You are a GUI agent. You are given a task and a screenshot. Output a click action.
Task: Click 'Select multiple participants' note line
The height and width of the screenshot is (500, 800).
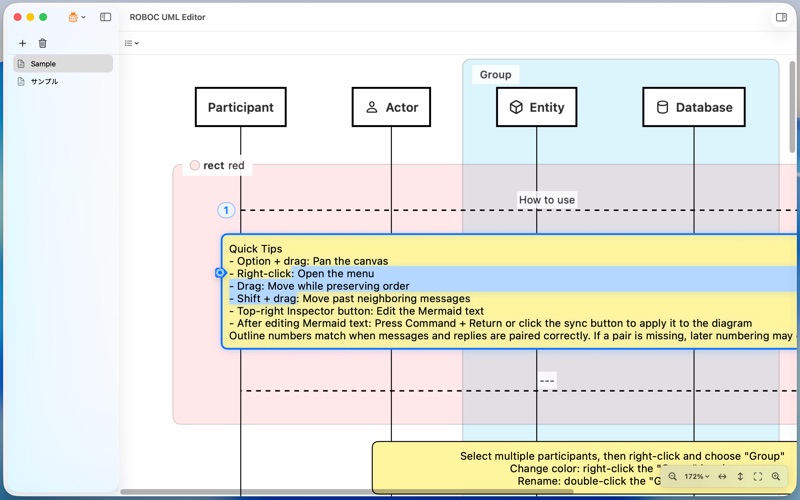(622, 456)
